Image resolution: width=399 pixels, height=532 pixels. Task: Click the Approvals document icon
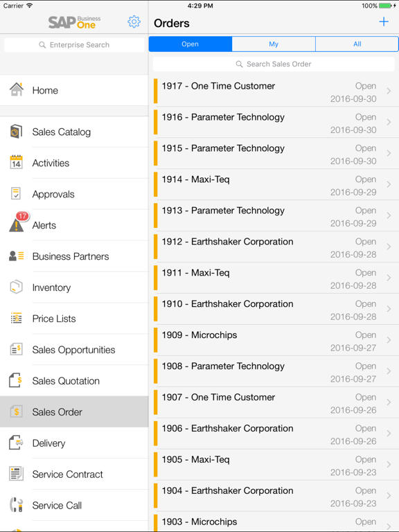coord(16,194)
